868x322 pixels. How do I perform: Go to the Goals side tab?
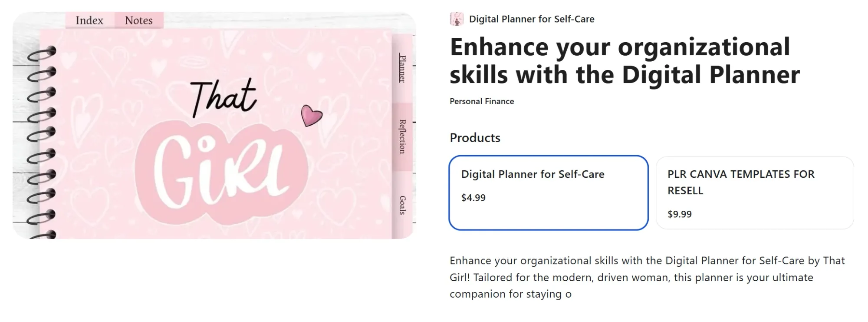point(402,205)
